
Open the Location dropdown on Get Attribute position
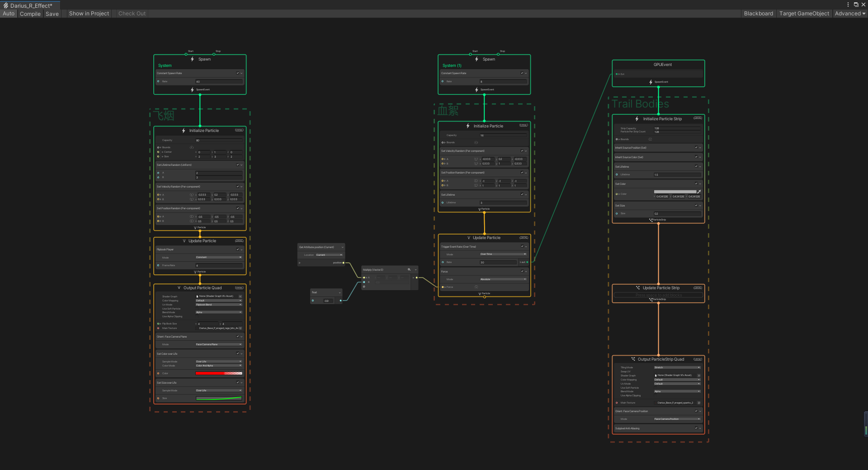329,255
